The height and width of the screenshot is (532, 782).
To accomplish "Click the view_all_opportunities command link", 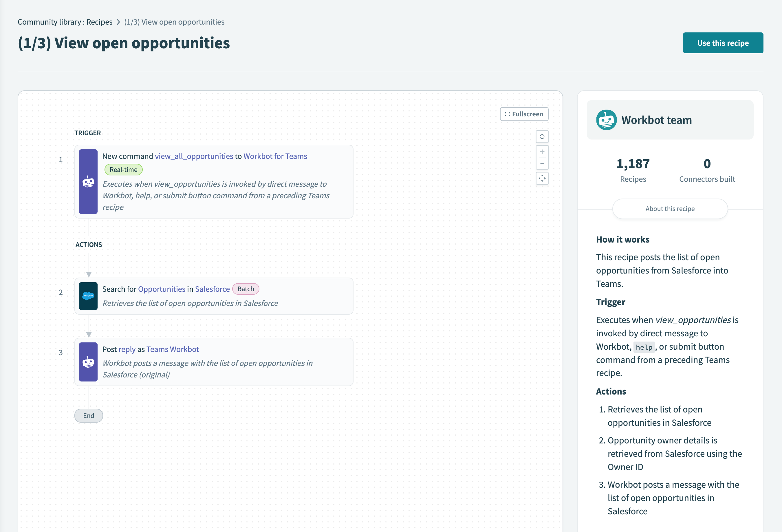I will click(194, 156).
